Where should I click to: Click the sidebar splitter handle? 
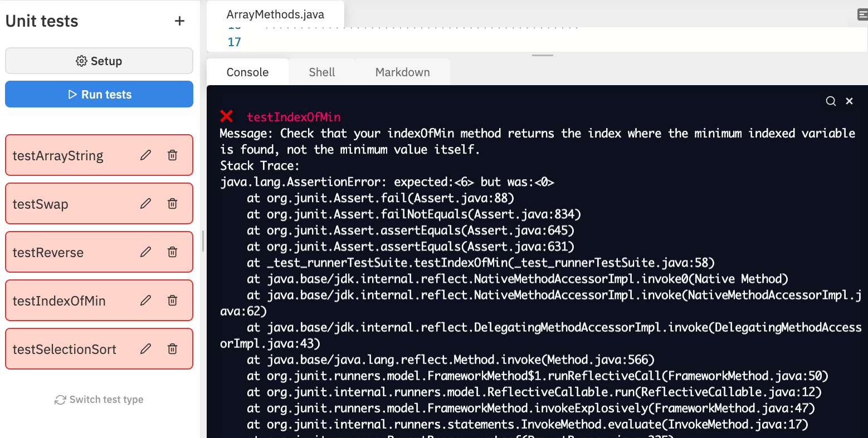[203, 241]
